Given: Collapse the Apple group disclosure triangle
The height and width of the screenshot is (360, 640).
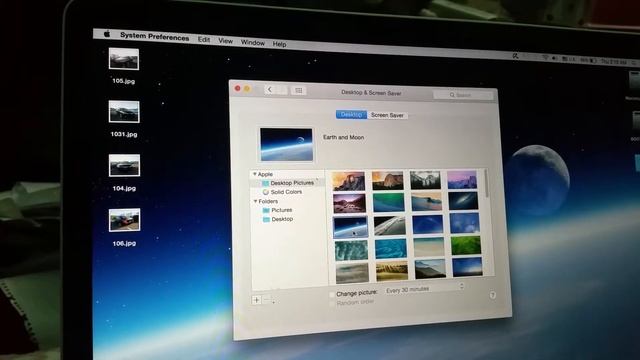Looking at the screenshot, I should tap(255, 174).
